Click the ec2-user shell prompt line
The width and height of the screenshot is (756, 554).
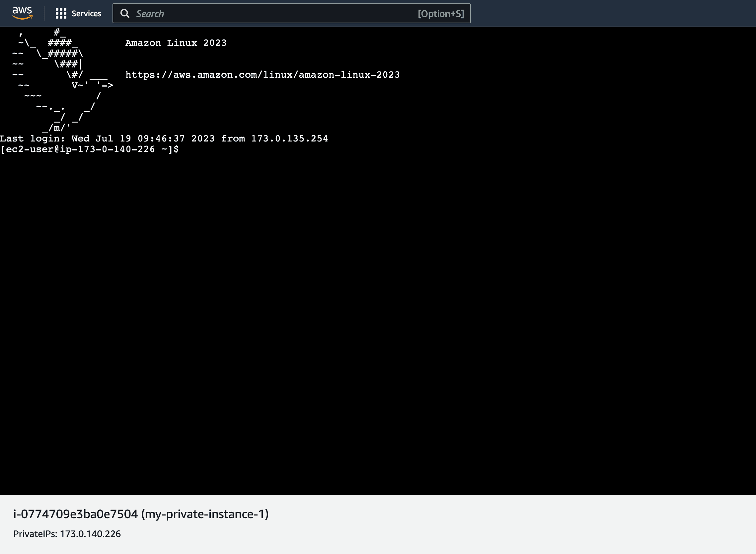[90, 149]
